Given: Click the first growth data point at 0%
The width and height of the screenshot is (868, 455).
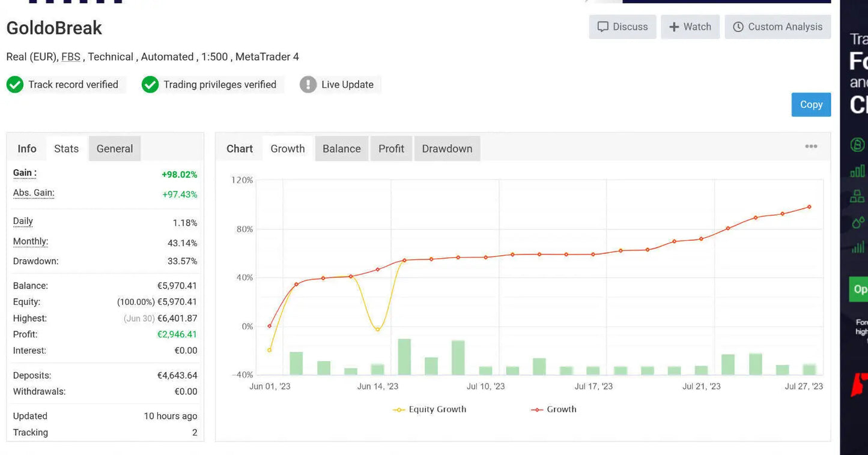Looking at the screenshot, I should (x=270, y=326).
